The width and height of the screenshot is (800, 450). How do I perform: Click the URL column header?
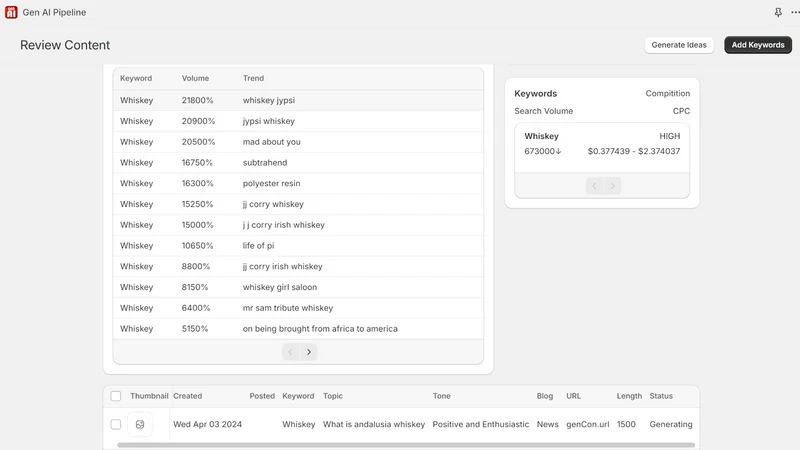point(573,396)
